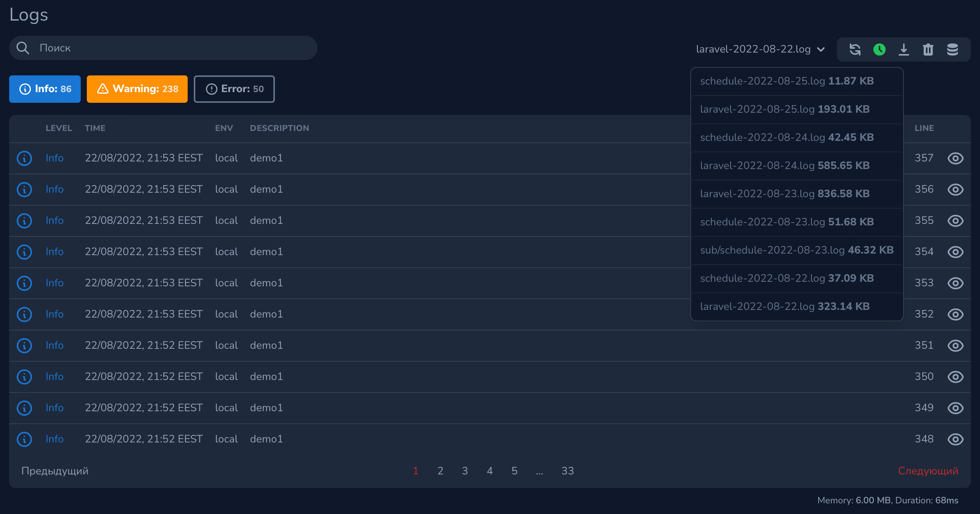Disable auto-refresh clock toggle
Image resolution: width=980 pixels, height=514 pixels.
tap(879, 49)
